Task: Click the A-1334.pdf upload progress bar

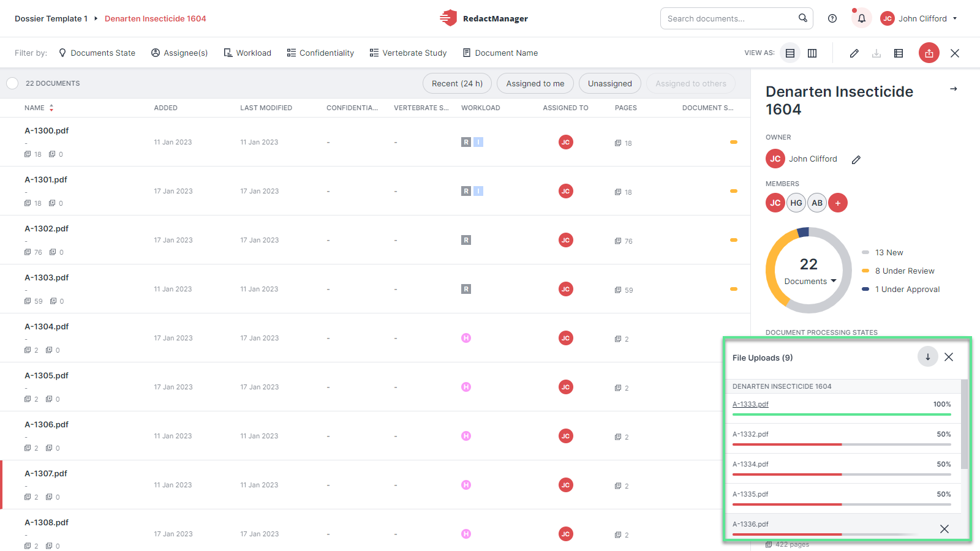Action: click(x=842, y=474)
